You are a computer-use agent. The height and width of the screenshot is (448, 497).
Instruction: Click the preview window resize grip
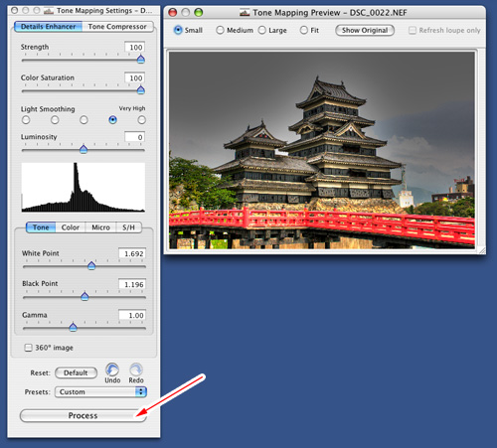pos(482,250)
